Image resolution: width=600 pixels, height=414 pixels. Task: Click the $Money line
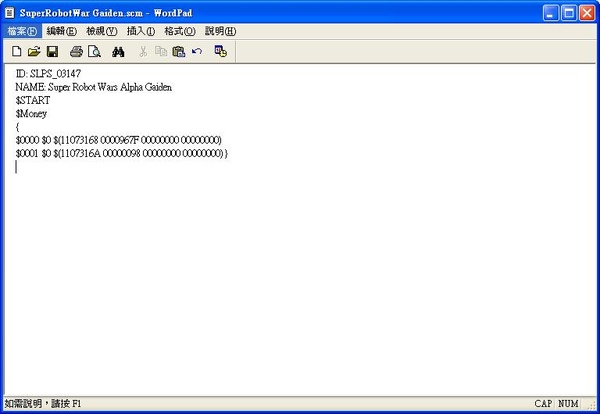tap(31, 114)
